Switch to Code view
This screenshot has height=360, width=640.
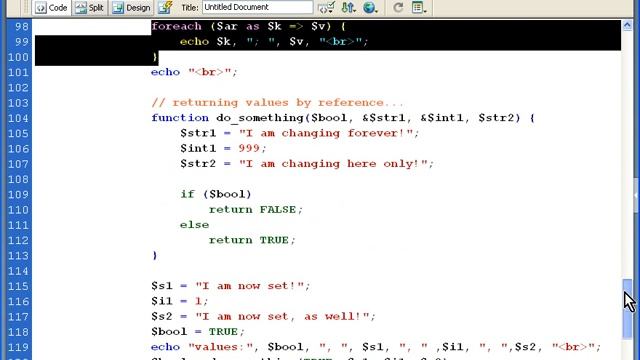click(51, 7)
